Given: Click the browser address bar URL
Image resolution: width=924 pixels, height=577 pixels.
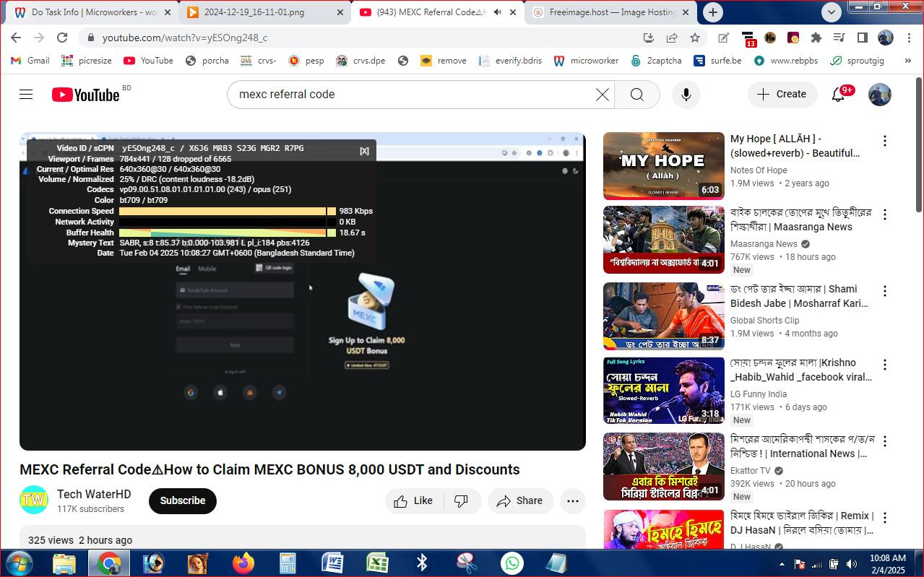Looking at the screenshot, I should point(185,38).
